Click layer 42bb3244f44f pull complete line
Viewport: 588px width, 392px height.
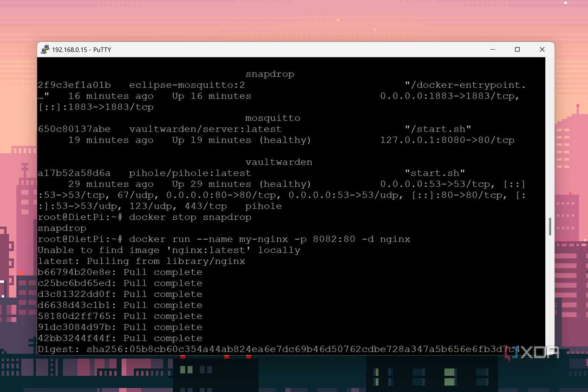120,339
